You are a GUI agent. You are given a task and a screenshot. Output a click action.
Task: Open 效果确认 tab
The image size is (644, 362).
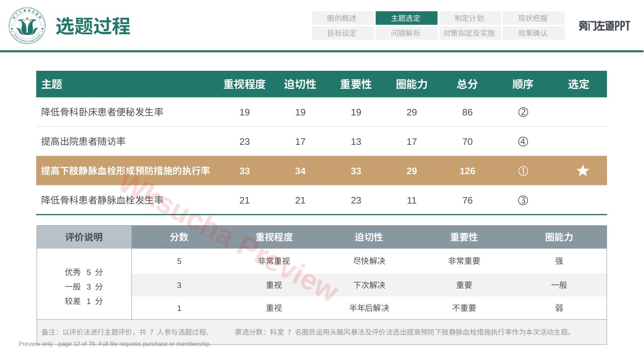click(x=533, y=33)
